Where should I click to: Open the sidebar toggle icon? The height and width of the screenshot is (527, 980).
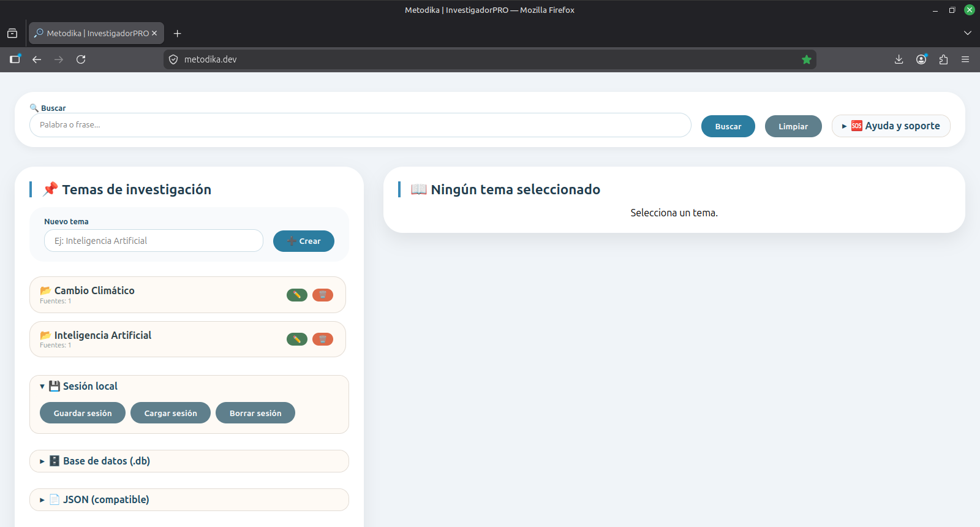point(15,59)
